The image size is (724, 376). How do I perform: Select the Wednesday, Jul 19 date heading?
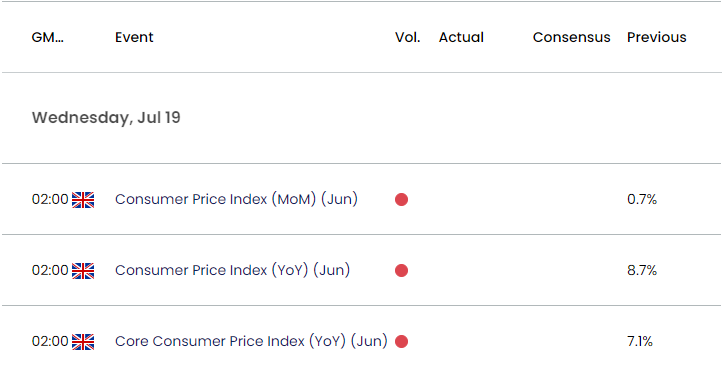106,118
